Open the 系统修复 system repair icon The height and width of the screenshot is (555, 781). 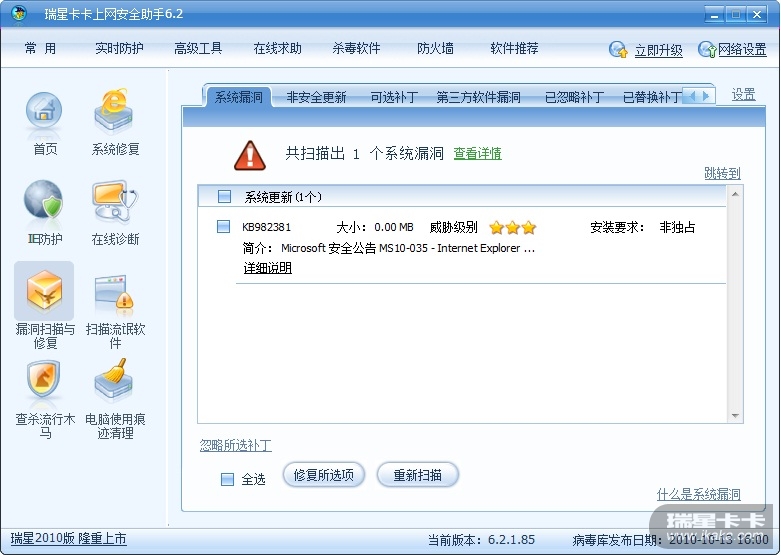pyautogui.click(x=114, y=111)
